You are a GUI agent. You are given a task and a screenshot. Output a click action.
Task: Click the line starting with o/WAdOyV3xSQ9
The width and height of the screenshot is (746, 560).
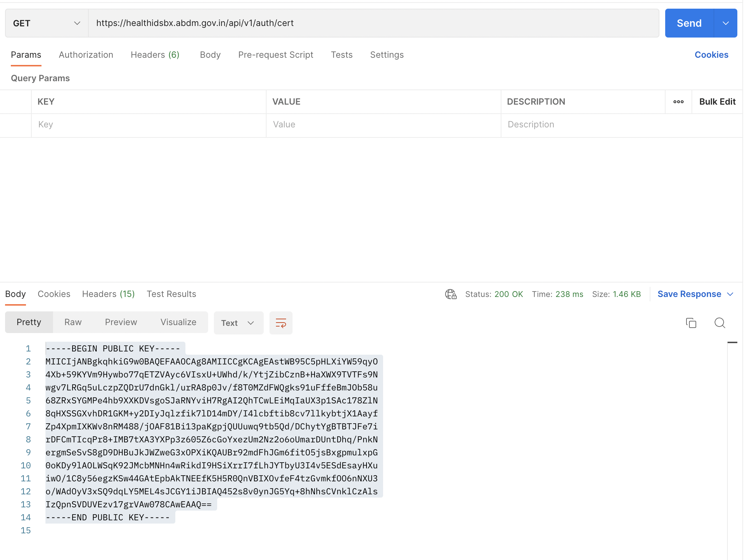[x=212, y=491]
